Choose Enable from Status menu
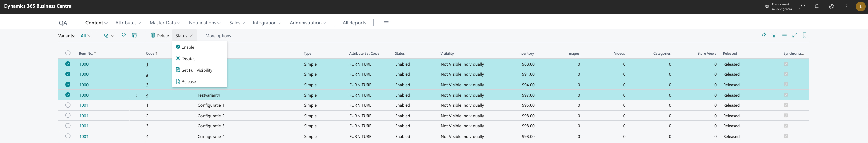This screenshot has height=143, width=868. [x=199, y=47]
